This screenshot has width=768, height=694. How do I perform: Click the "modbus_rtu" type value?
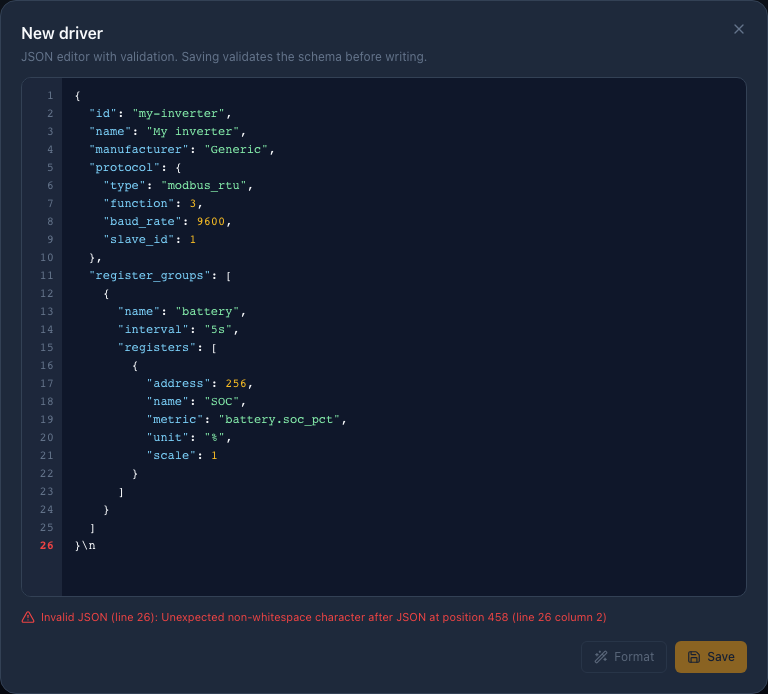(203, 185)
